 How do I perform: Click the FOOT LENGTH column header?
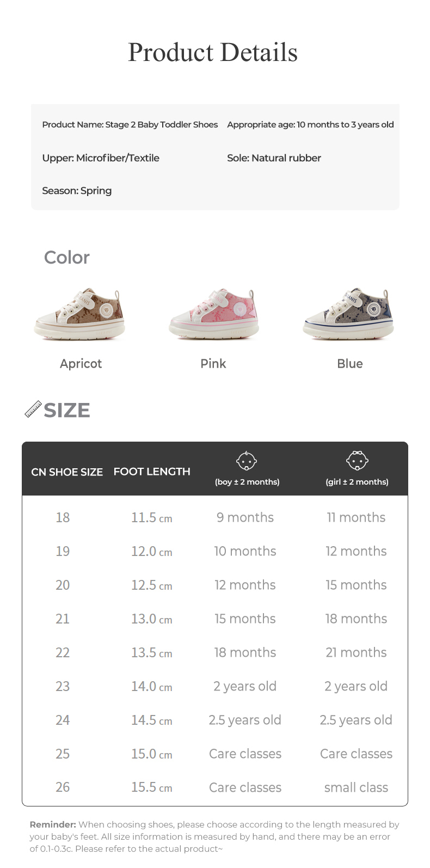pos(152,472)
